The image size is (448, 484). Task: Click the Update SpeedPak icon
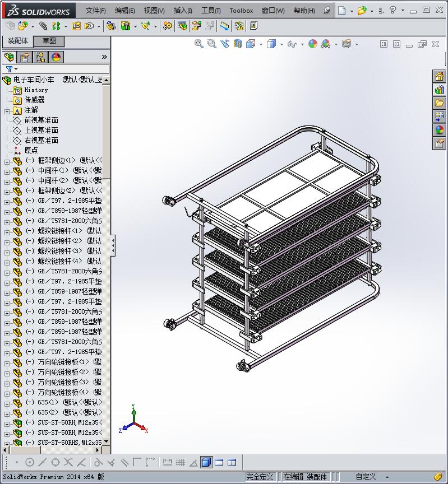tap(239, 26)
